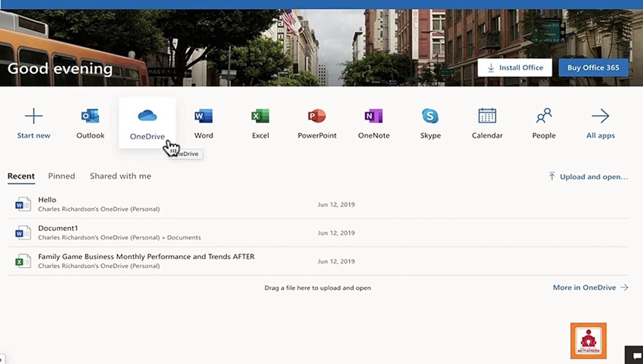Click the OneNote label text
The height and width of the screenshot is (364, 643).
pos(374,135)
